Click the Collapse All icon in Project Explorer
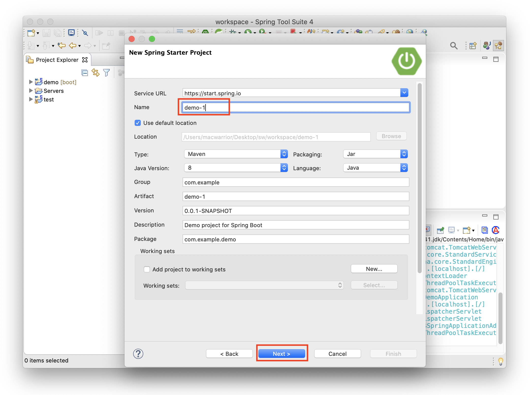Screen dimensions: 532x395 [x=85, y=73]
